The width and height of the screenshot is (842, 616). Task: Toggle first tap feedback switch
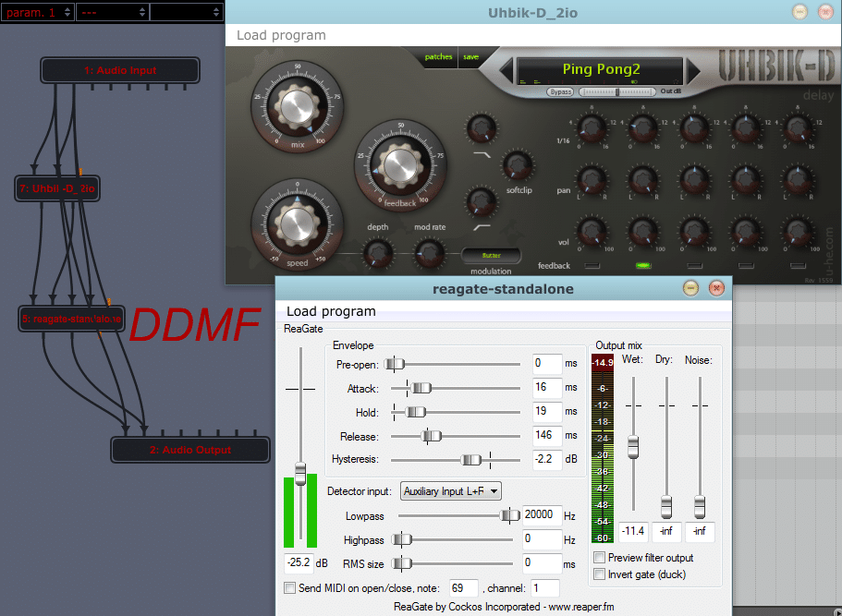coord(592,266)
